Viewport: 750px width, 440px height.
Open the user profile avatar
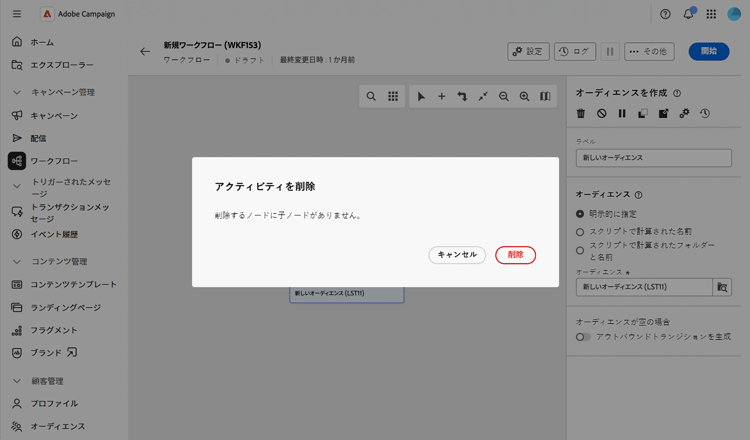pos(734,14)
